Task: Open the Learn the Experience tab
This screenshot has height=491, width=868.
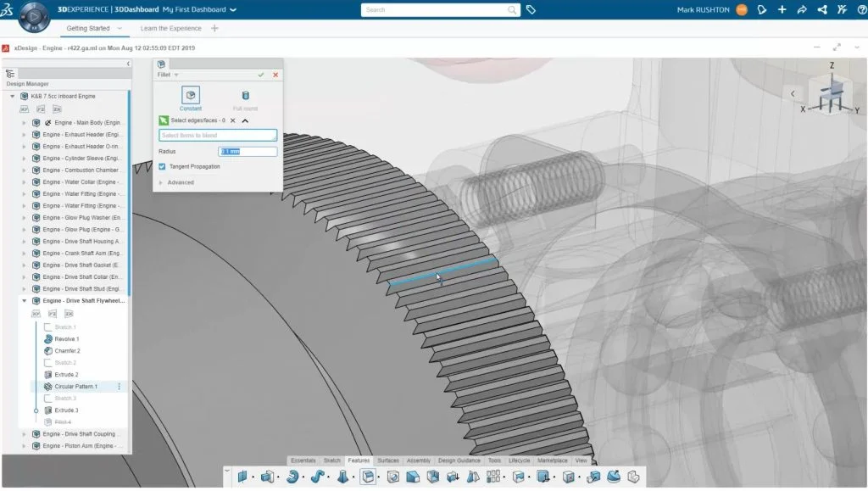Action: [x=170, y=28]
